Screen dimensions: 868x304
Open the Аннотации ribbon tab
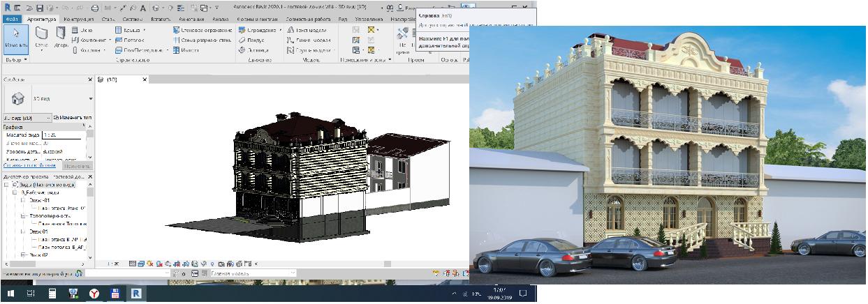tap(193, 20)
